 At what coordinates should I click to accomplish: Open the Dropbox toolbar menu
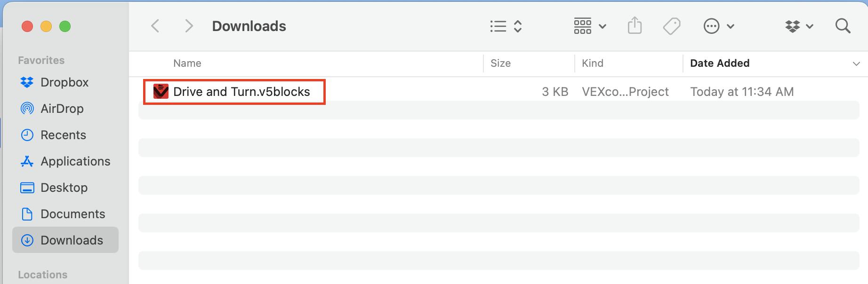click(x=799, y=26)
